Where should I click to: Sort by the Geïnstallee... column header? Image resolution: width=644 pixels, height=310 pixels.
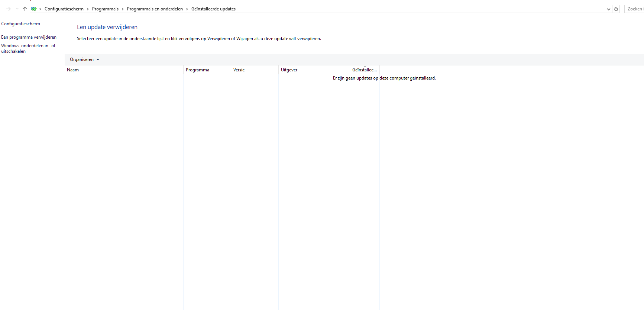(365, 70)
